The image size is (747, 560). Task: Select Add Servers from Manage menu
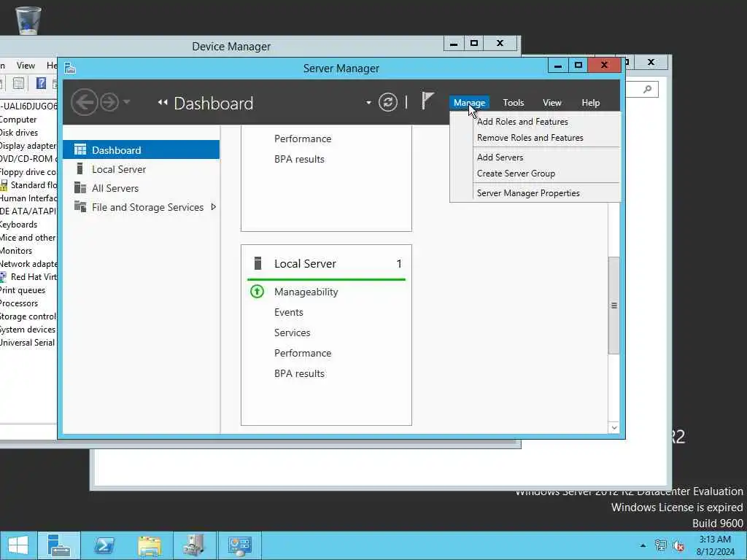tap(500, 157)
